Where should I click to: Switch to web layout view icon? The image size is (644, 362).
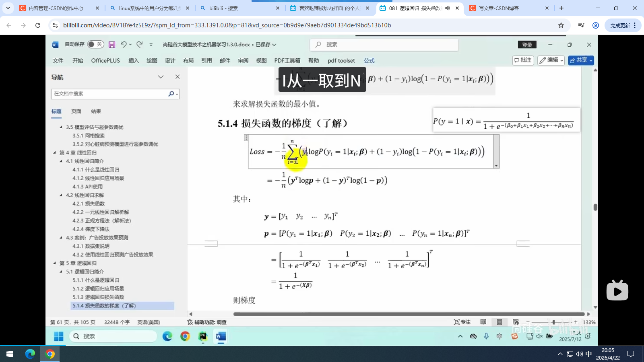[516, 322]
